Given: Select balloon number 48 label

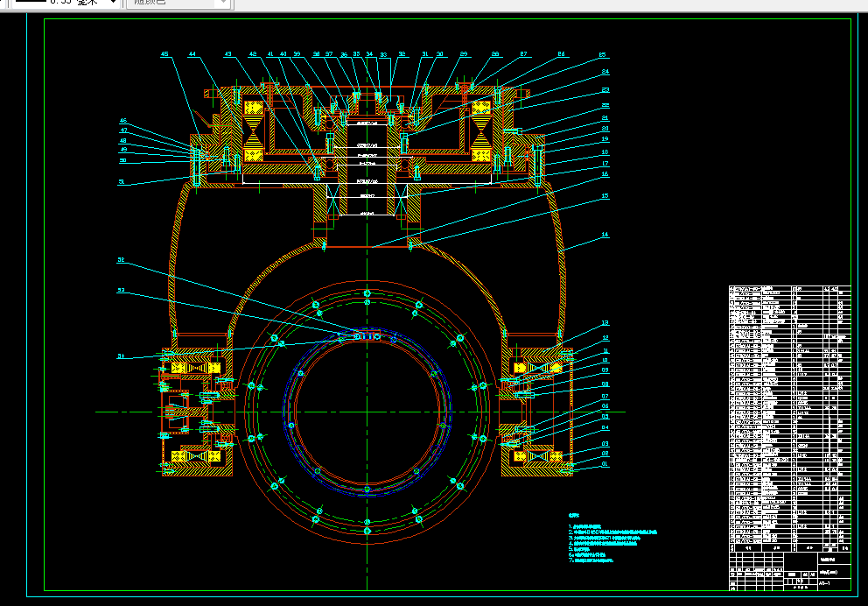Looking at the screenshot, I should [122, 141].
